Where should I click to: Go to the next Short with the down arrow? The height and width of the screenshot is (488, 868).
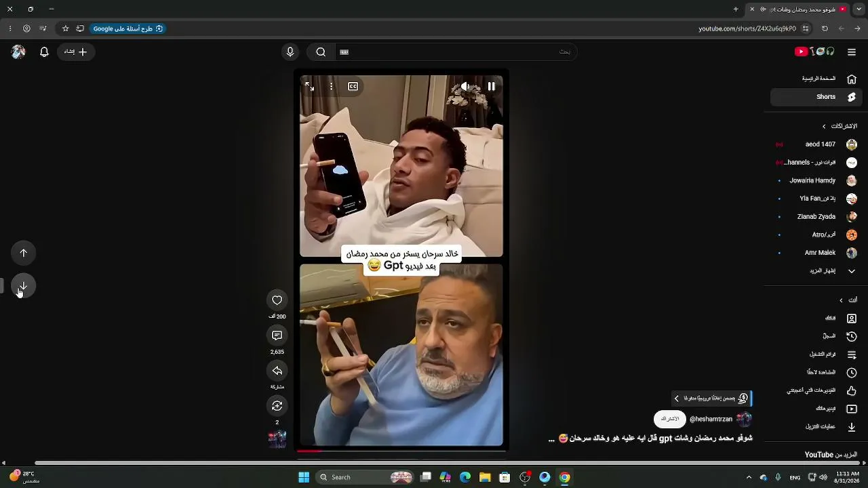pyautogui.click(x=24, y=286)
